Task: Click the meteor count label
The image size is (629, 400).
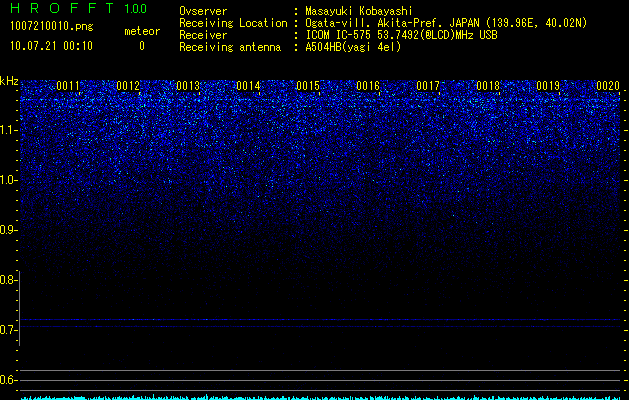Action: click(142, 31)
